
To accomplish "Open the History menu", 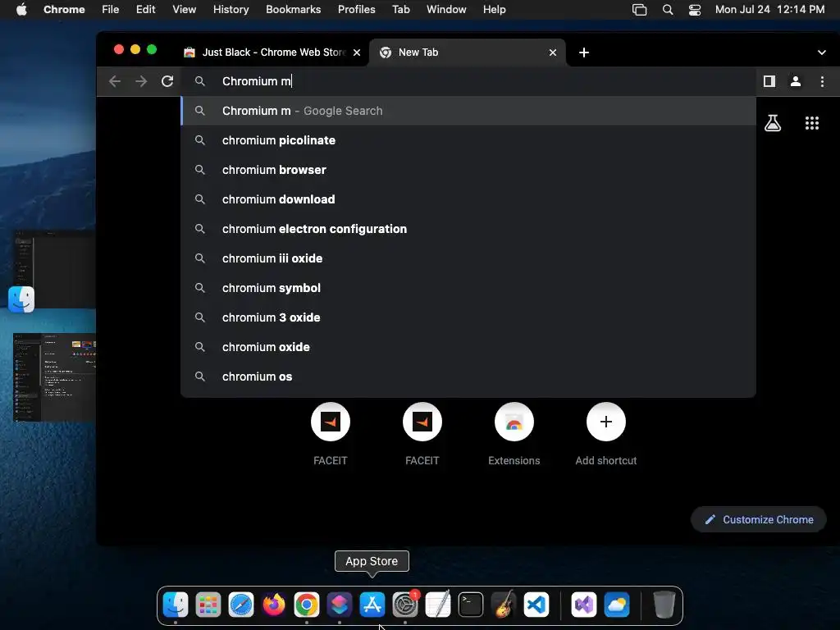I will (x=231, y=10).
